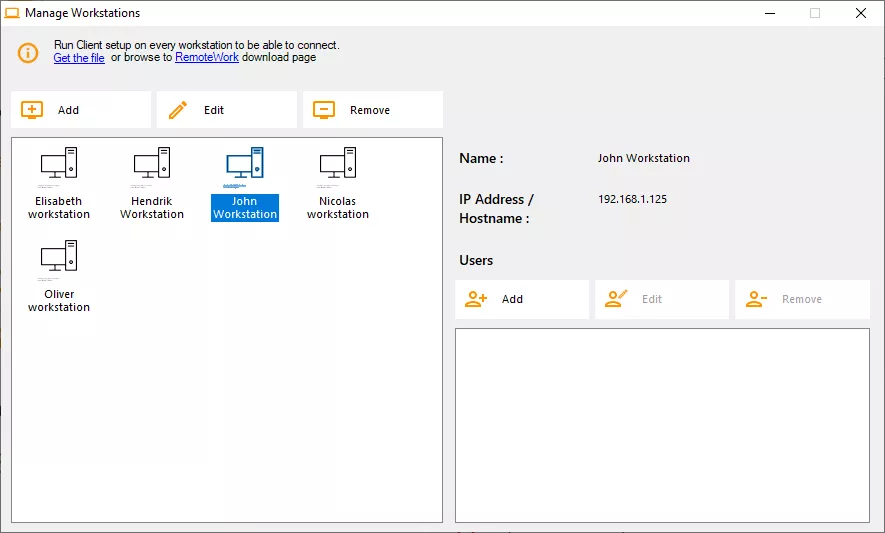Minimize the Manage Workstations window
The width and height of the screenshot is (885, 533).
770,13
